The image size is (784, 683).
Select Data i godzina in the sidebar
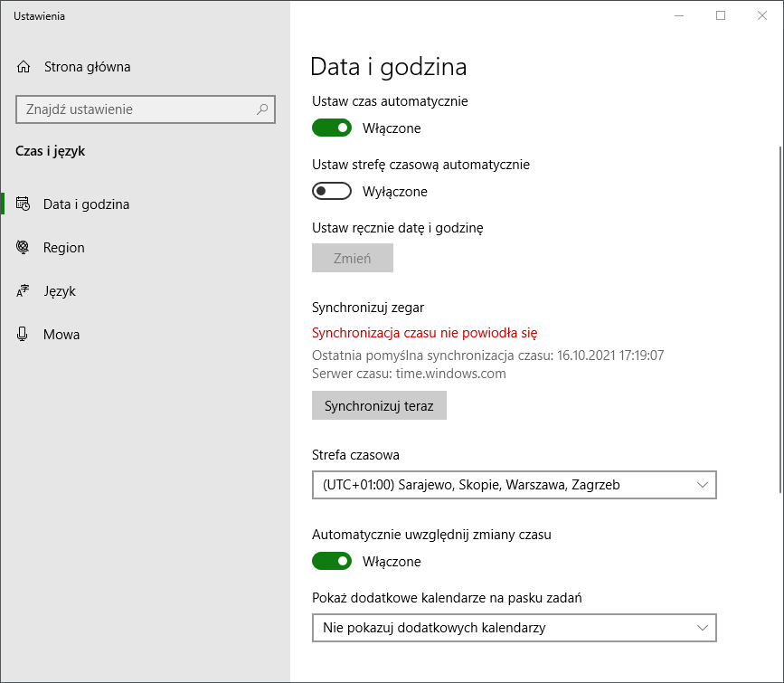(145, 204)
